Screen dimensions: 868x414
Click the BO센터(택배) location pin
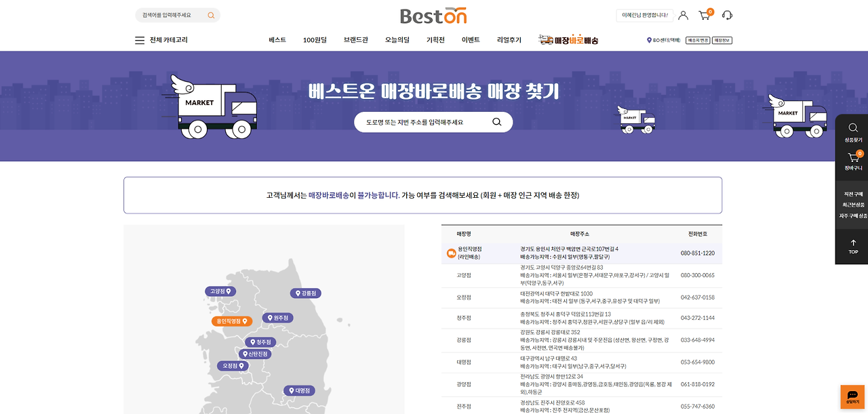point(649,40)
